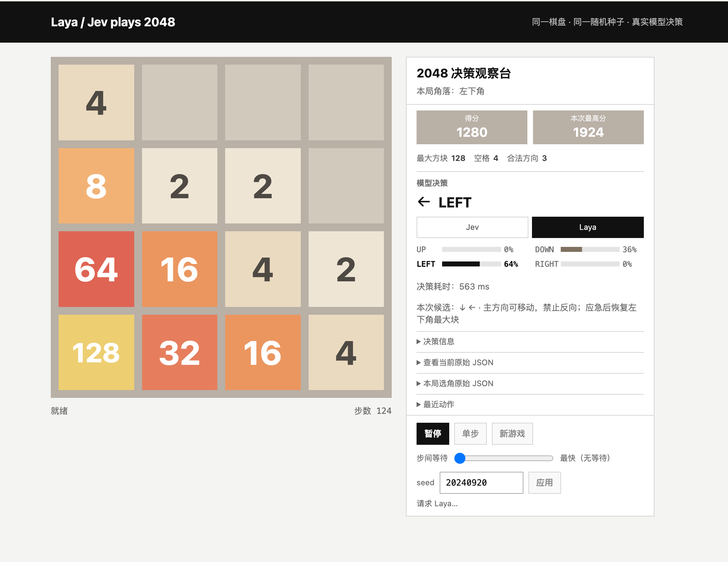This screenshot has width=728, height=562.
Task: Start a 新游戏 new game
Action: pyautogui.click(x=512, y=434)
